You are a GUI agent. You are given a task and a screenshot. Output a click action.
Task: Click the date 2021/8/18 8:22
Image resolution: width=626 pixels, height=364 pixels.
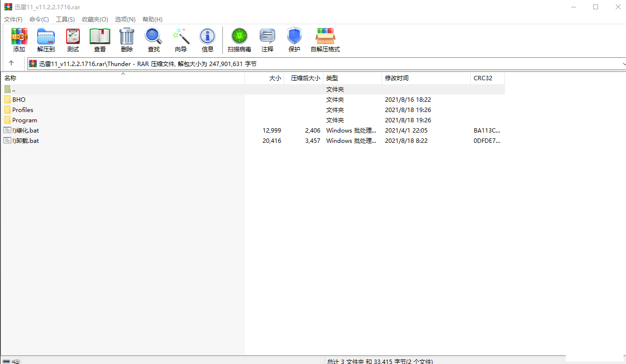406,140
